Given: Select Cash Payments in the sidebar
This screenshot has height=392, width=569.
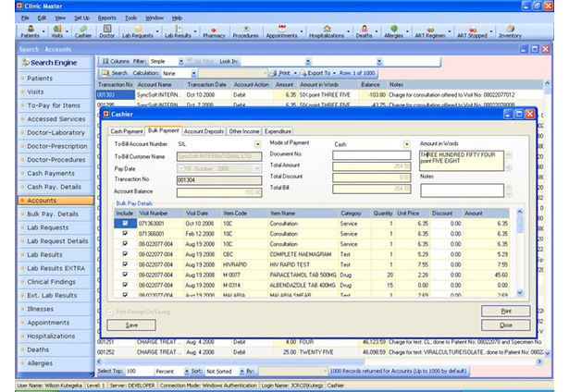Looking at the screenshot, I should click(56, 173).
